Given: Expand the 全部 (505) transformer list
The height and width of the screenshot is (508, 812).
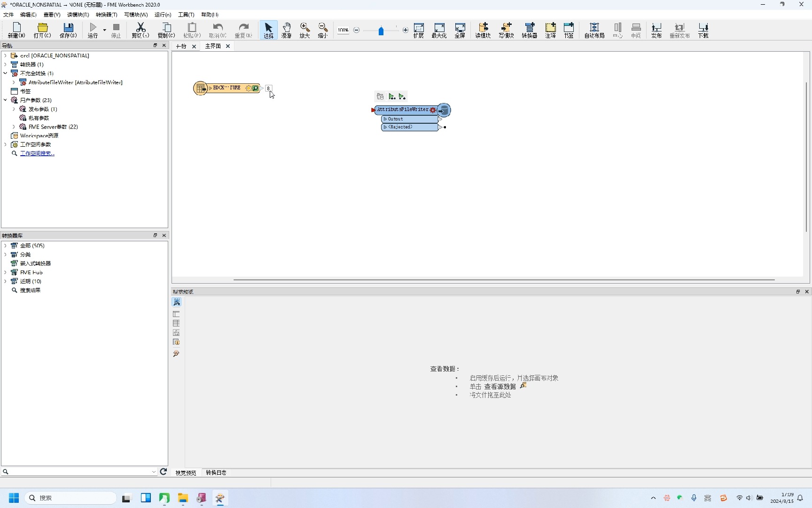Looking at the screenshot, I should pos(5,246).
